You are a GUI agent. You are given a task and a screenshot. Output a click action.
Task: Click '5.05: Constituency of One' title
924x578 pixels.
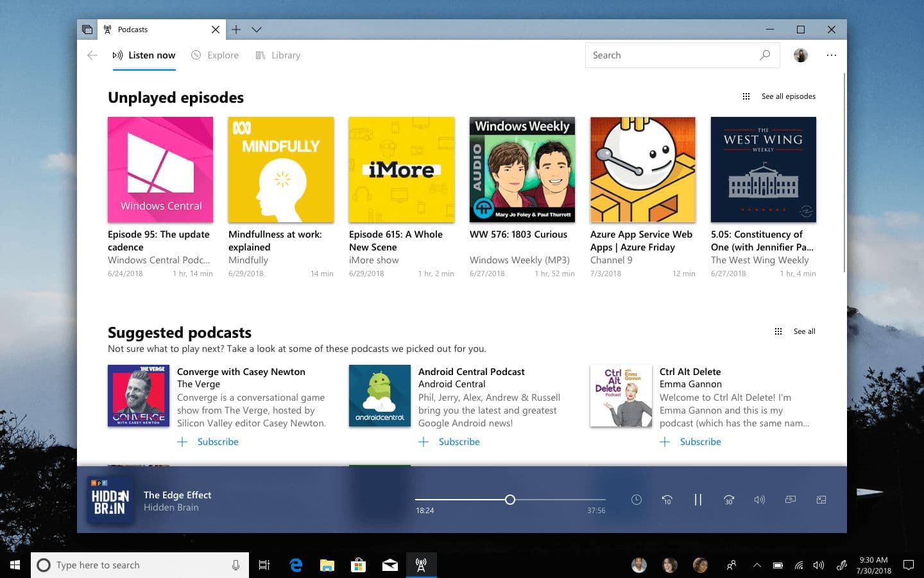click(762, 241)
